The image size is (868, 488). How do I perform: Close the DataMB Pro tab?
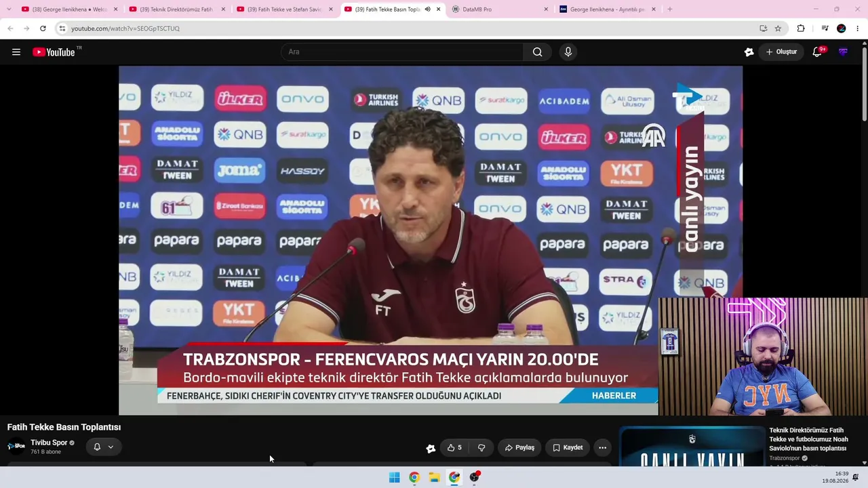pyautogui.click(x=546, y=9)
